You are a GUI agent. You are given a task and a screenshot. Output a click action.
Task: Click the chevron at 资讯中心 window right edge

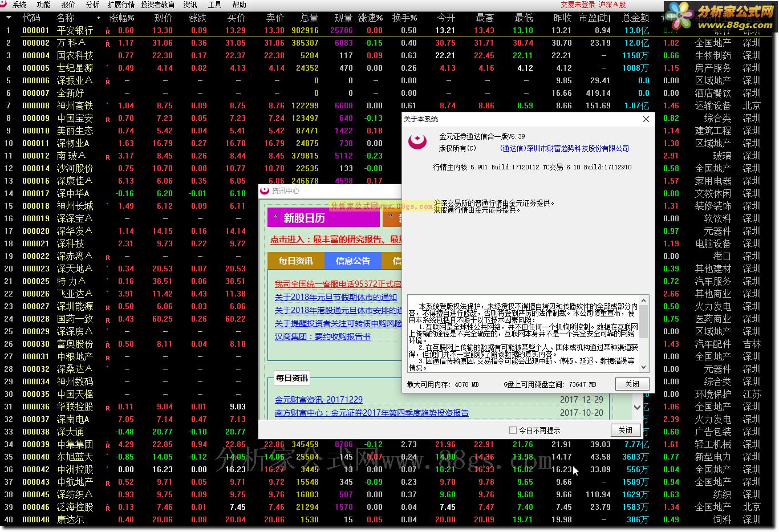(638, 407)
